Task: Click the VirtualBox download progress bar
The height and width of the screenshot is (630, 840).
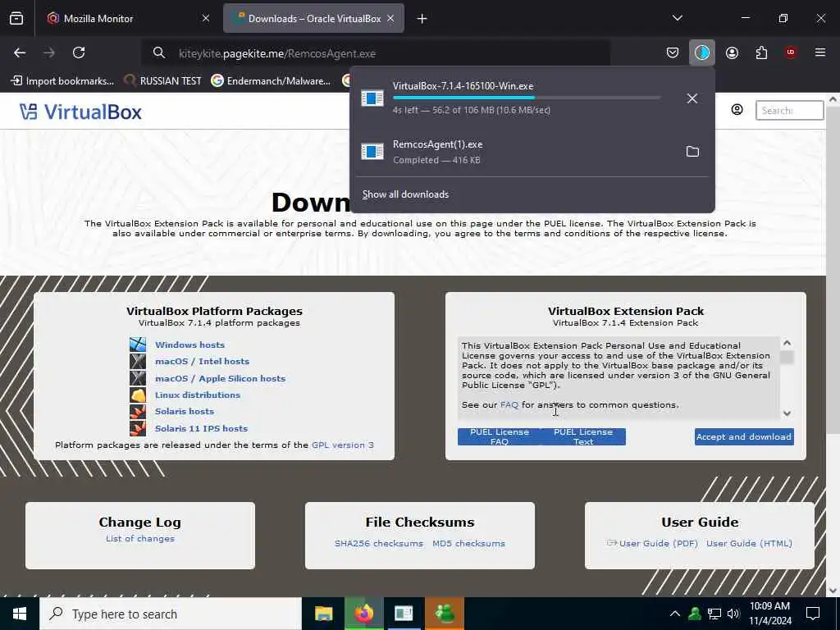Action: tap(527, 98)
